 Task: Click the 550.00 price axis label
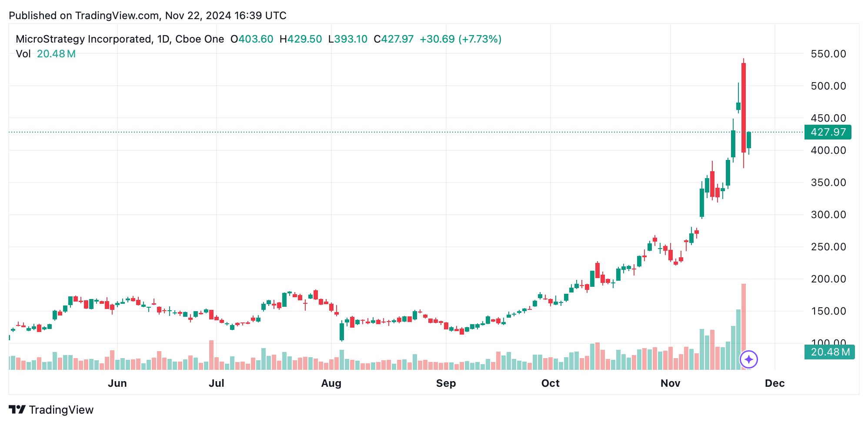(828, 54)
